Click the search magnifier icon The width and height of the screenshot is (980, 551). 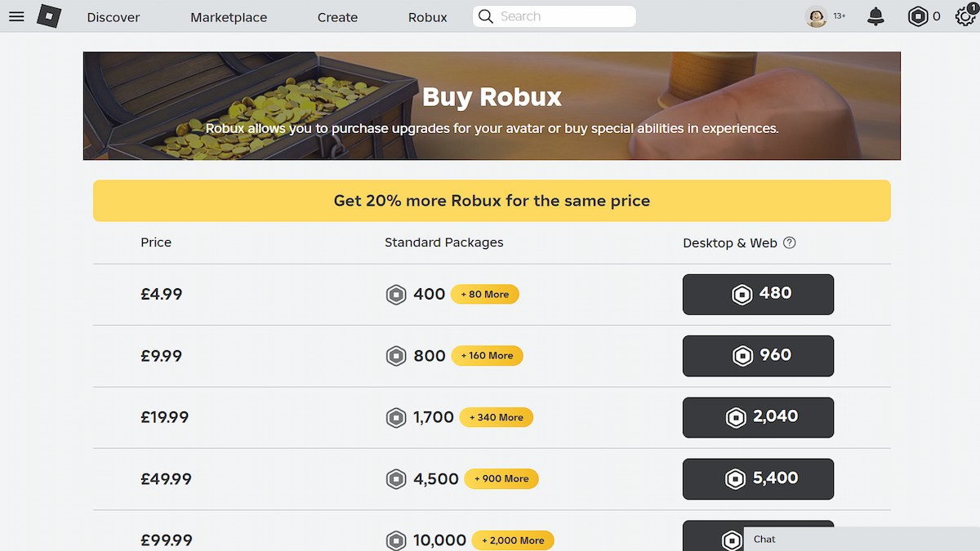pos(485,16)
